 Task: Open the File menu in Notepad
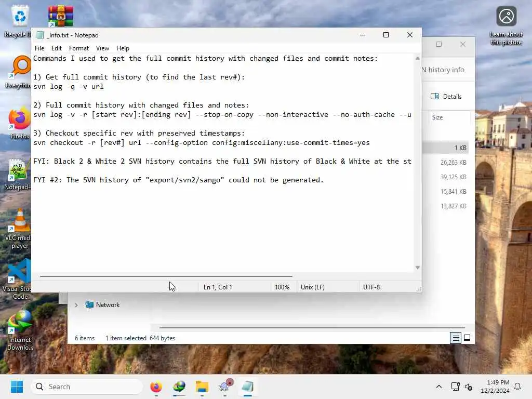tap(39, 48)
